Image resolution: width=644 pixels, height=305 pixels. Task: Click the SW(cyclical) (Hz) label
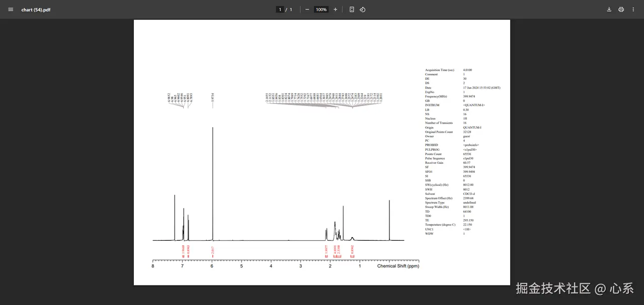[x=437, y=185]
